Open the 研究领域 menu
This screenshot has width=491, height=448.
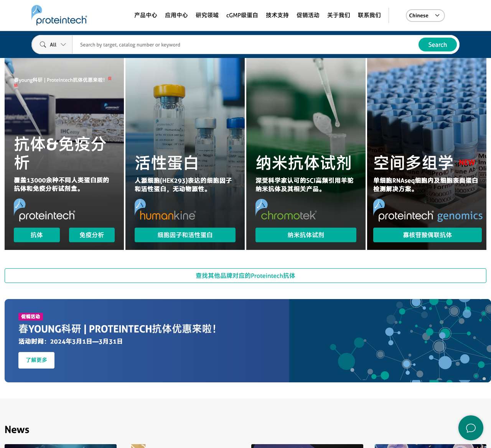point(207,15)
